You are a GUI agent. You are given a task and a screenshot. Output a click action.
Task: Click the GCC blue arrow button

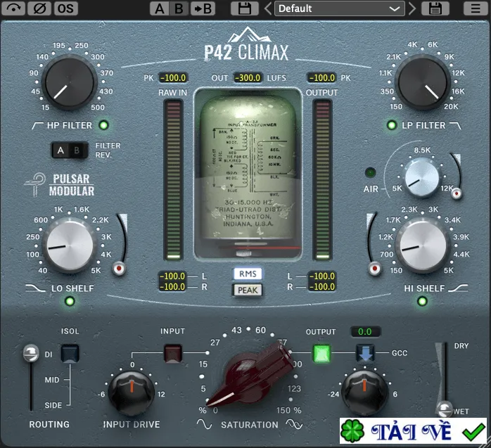tap(365, 354)
